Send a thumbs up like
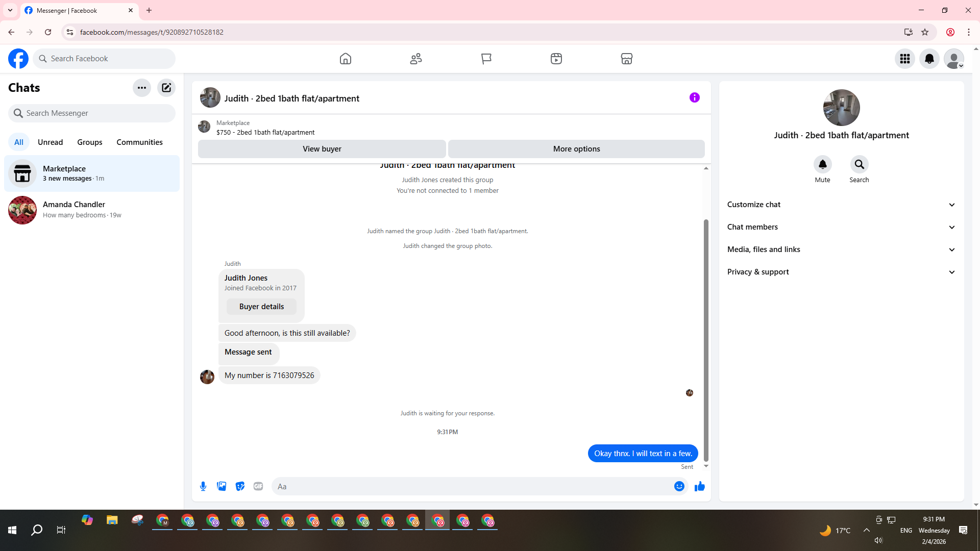Viewport: 980px width, 551px height. click(699, 486)
